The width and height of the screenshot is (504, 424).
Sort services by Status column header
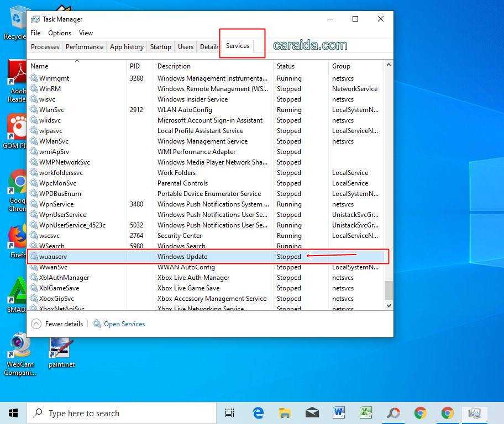(301, 66)
